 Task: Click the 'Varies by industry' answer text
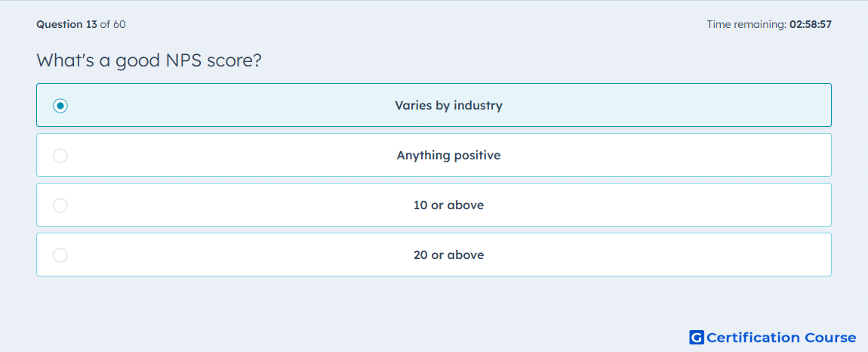pyautogui.click(x=448, y=105)
